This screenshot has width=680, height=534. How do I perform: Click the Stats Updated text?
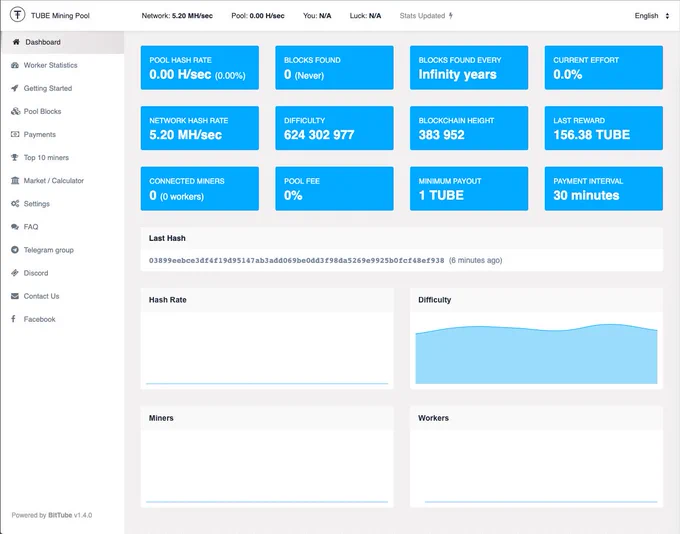pyautogui.click(x=422, y=16)
